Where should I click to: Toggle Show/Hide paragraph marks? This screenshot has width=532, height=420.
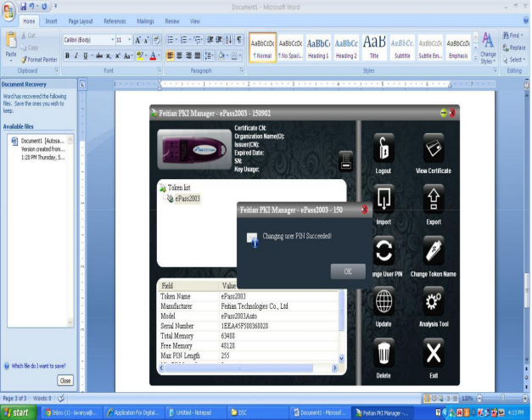[239, 40]
